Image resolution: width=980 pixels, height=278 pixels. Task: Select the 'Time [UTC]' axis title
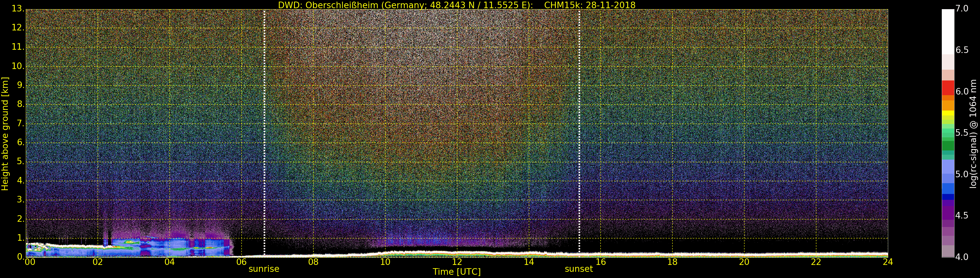(457, 272)
